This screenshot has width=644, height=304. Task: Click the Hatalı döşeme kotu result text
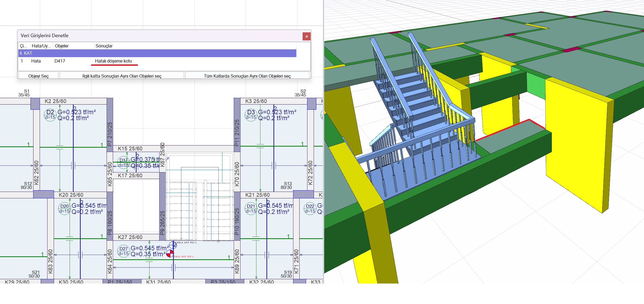(113, 61)
